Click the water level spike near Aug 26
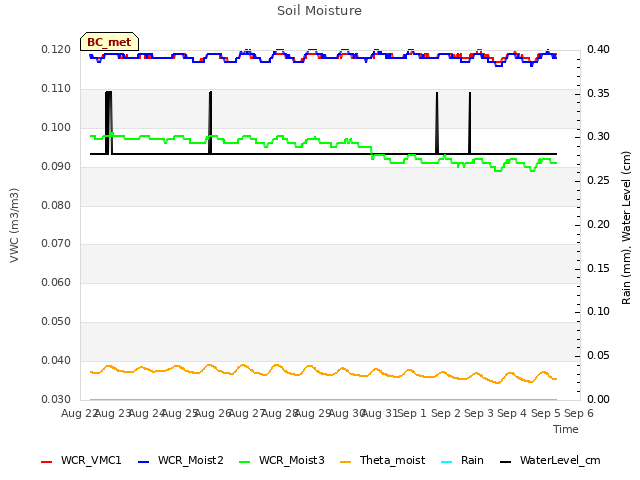This screenshot has width=640, height=480. (210, 122)
